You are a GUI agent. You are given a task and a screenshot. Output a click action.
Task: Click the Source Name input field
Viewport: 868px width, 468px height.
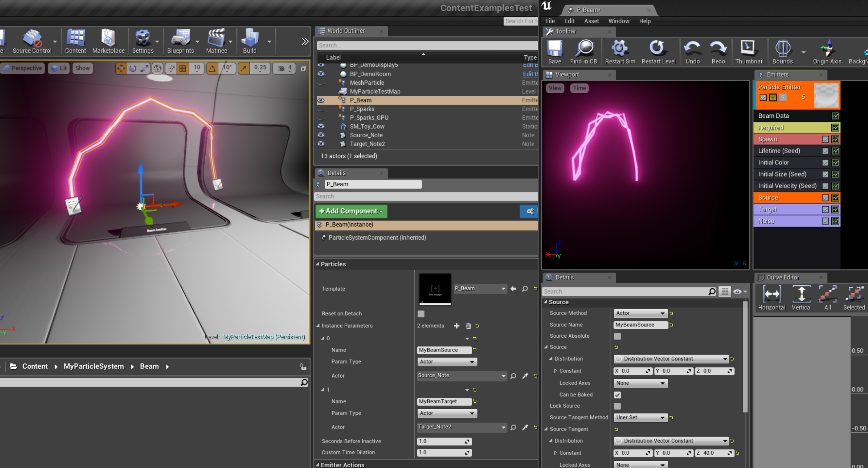pos(640,325)
